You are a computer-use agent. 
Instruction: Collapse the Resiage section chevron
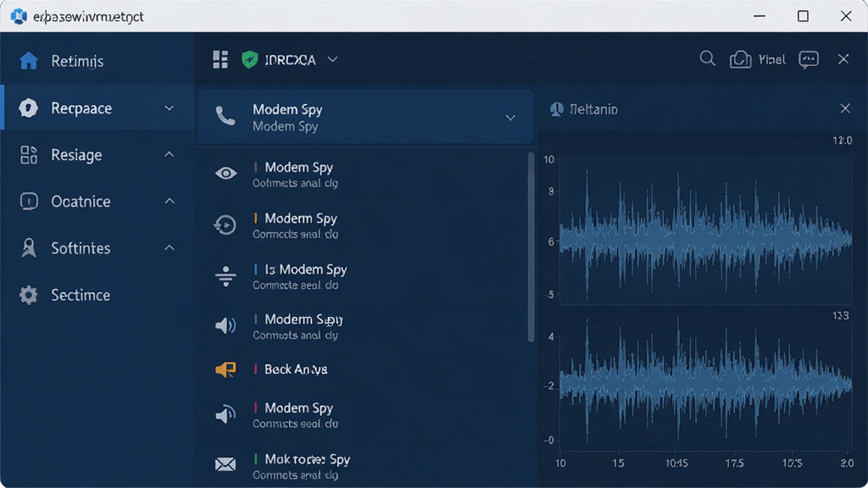pos(169,154)
